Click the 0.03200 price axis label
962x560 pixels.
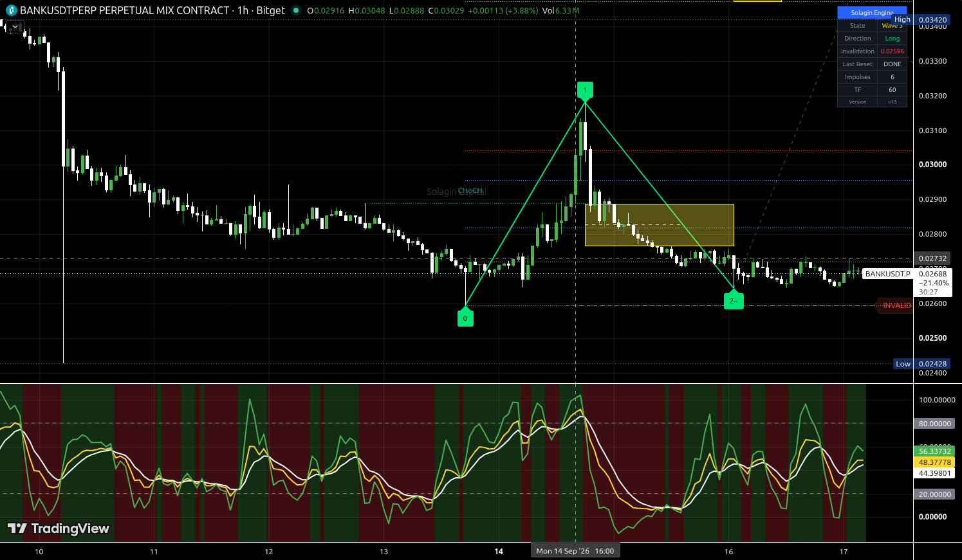tap(932, 96)
